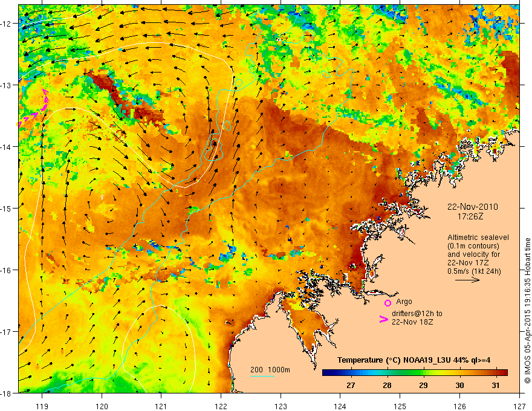The image size is (532, 411).
Task: Click the magenta Argo circle legend symbol
Action: [388, 303]
